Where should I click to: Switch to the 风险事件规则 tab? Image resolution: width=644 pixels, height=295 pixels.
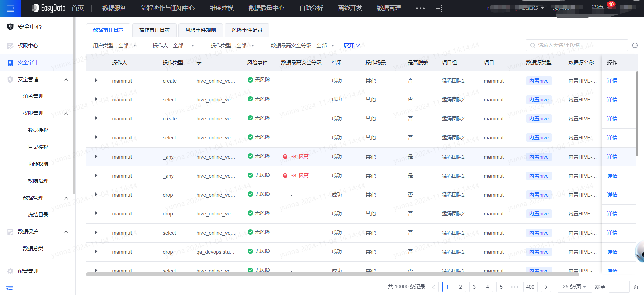[x=201, y=30]
